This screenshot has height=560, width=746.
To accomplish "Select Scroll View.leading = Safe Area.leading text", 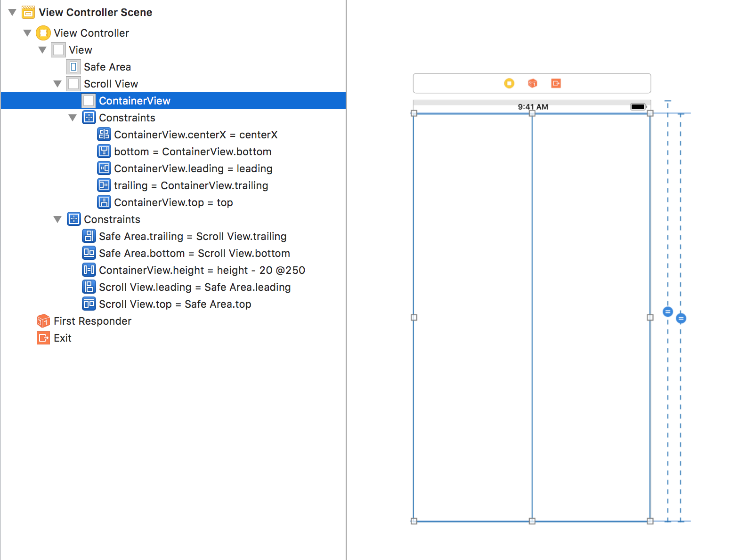I will [x=195, y=287].
